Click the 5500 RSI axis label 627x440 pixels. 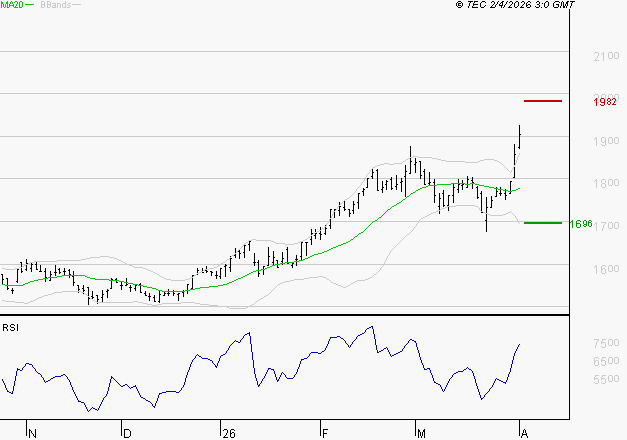[x=606, y=379]
